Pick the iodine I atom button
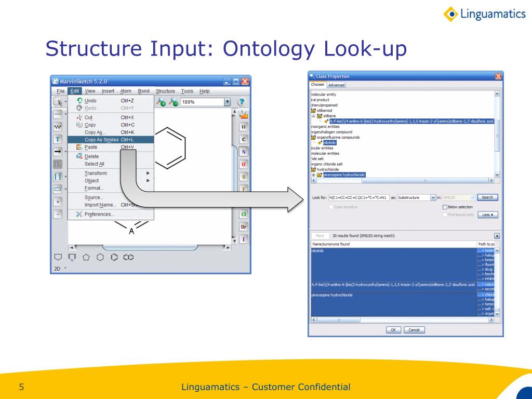Image resolution: width=532 pixels, height=399 pixels. tap(243, 239)
